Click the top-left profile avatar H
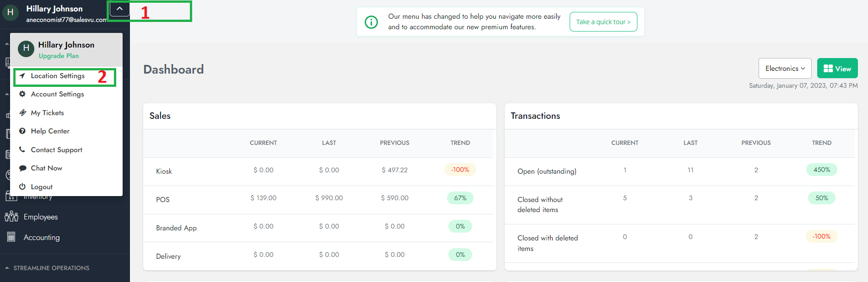The width and height of the screenshot is (868, 282). coord(11,12)
